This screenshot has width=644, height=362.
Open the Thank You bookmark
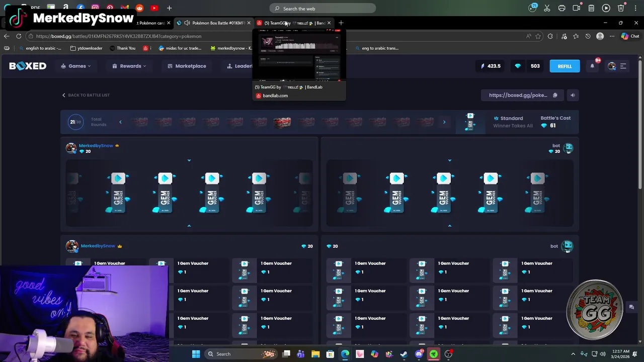(122, 48)
